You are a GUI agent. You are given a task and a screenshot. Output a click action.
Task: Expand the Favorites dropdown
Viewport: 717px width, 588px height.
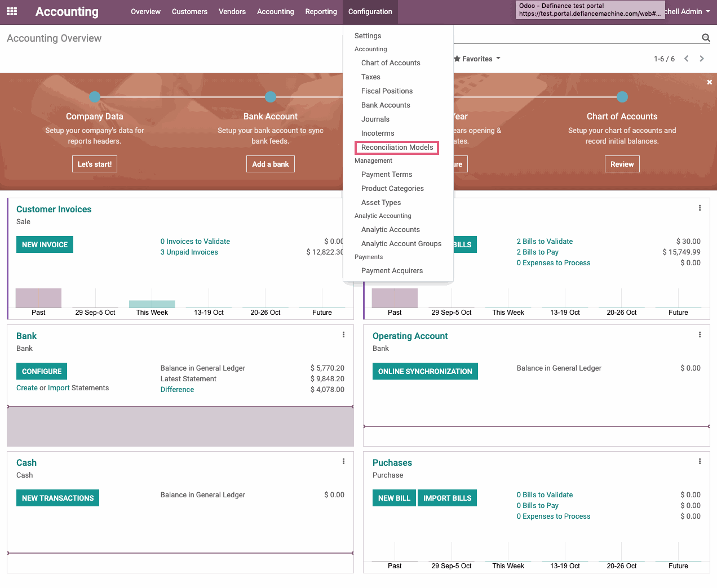tap(477, 59)
